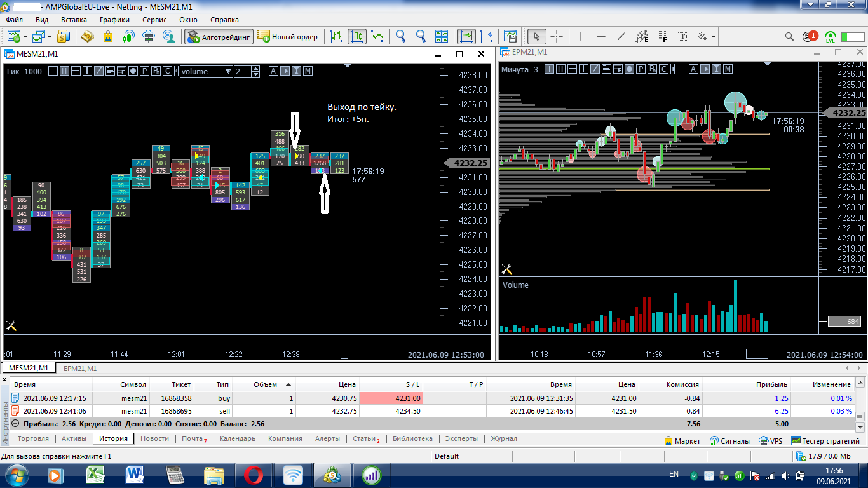Toggle the C button on MESM21 chart
Screen dimensions: 868x488
(168, 71)
